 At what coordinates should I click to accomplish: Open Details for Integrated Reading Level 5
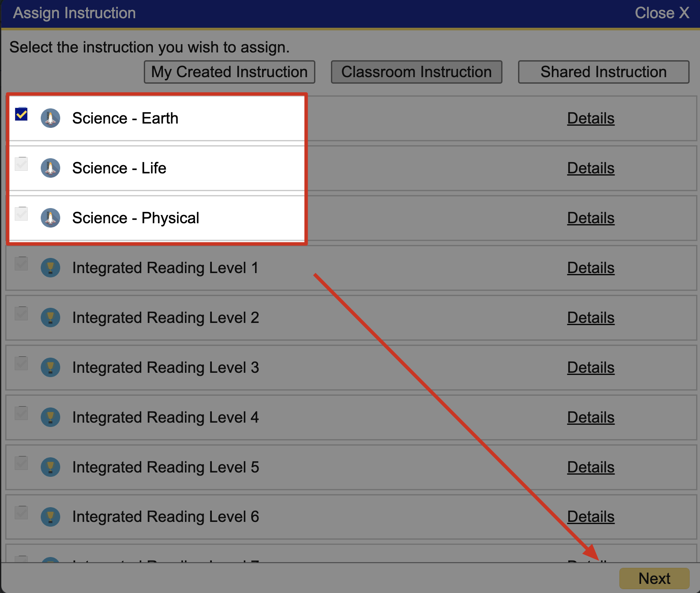(590, 467)
